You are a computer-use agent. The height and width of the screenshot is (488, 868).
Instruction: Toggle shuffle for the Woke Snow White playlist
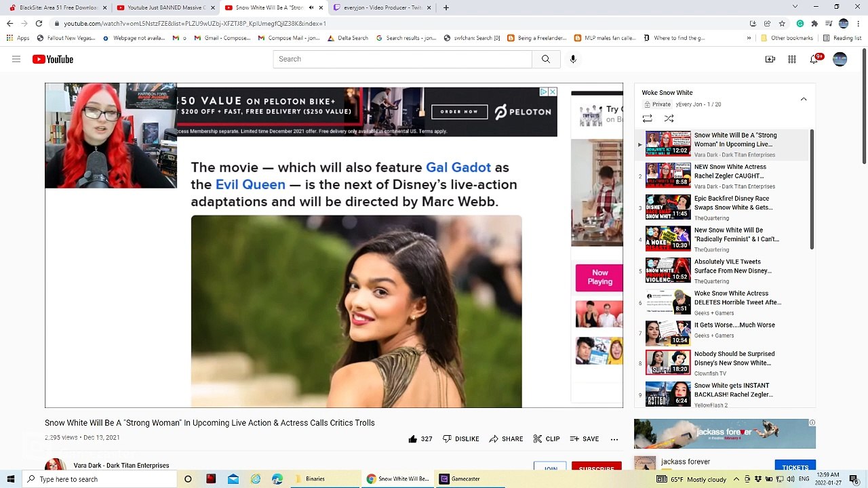[x=669, y=119]
